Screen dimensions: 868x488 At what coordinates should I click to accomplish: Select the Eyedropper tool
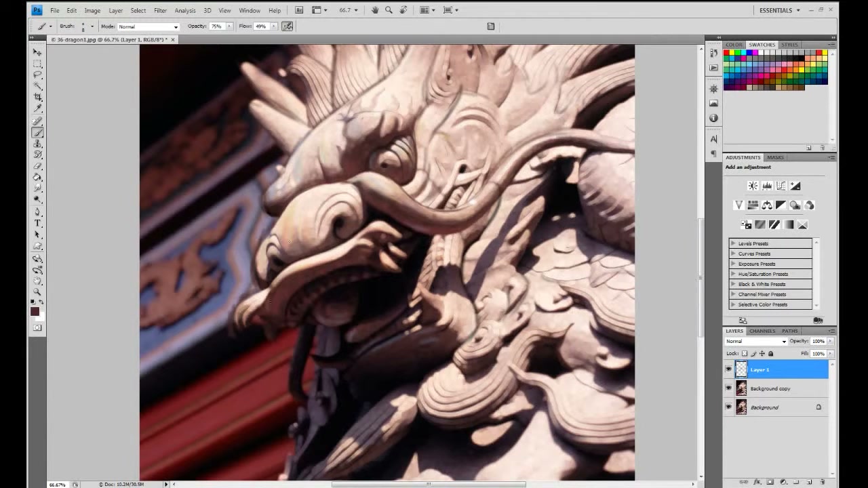point(37,108)
